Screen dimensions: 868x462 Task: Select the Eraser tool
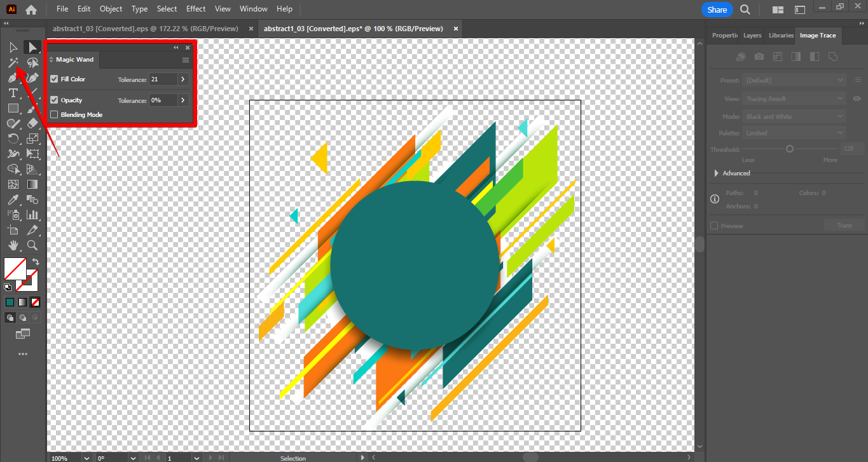32,123
